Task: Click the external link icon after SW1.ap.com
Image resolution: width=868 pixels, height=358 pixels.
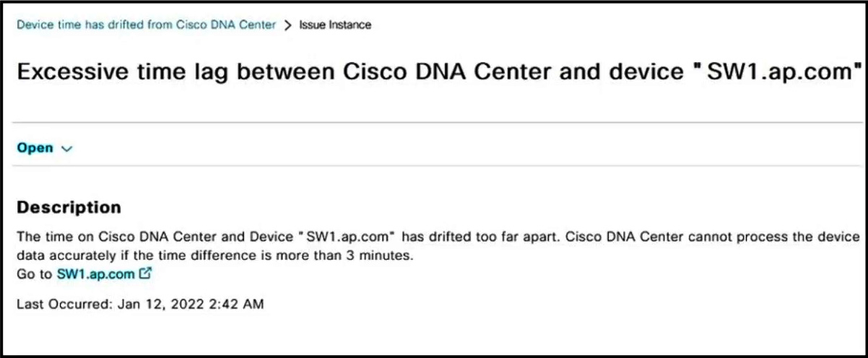Action: [x=145, y=274]
